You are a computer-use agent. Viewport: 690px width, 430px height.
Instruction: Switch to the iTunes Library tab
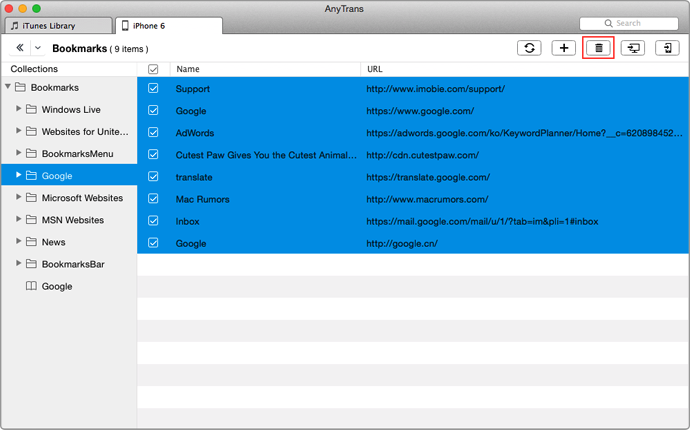coord(59,26)
